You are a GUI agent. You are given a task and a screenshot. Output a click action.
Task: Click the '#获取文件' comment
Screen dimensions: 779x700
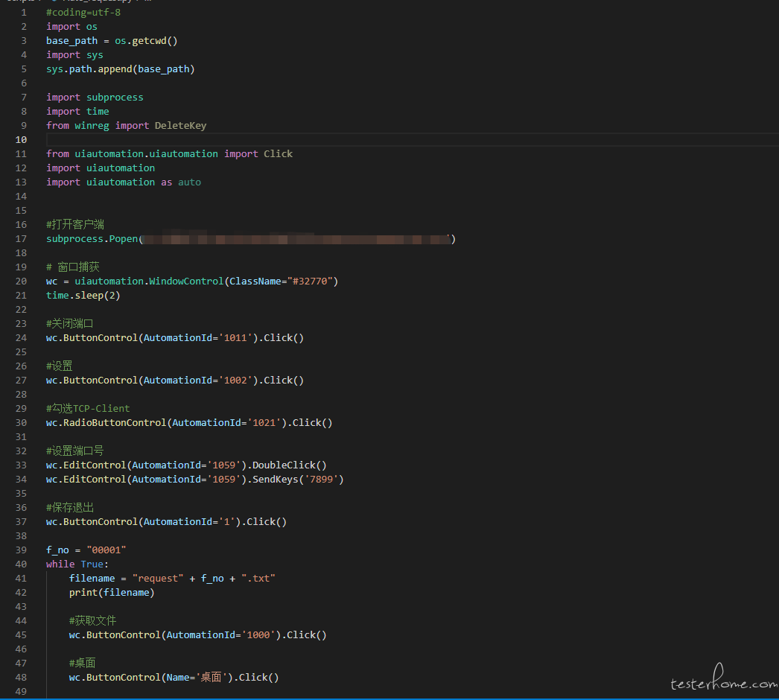(92, 621)
